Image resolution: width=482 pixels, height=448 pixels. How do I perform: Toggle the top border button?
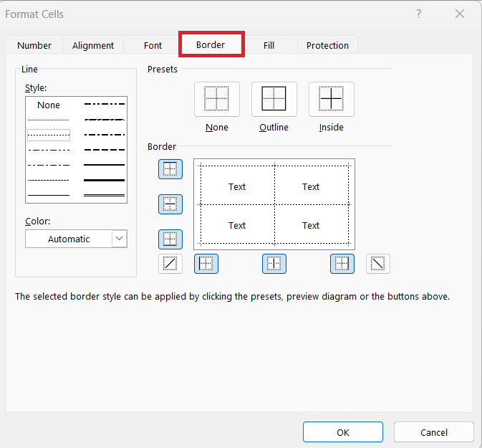click(x=170, y=169)
